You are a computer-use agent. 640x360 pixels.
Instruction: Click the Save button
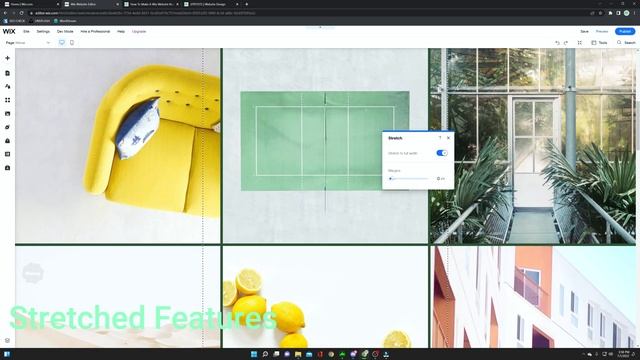584,31
